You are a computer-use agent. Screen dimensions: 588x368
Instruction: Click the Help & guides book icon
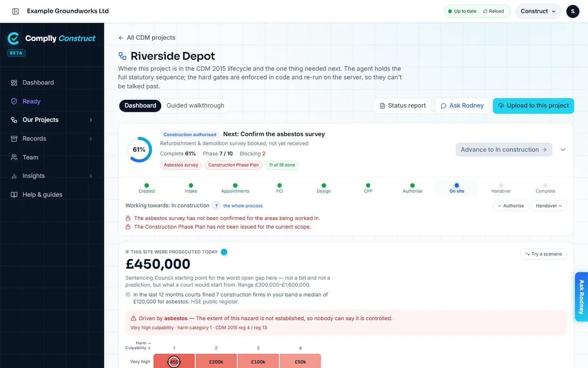(14, 195)
